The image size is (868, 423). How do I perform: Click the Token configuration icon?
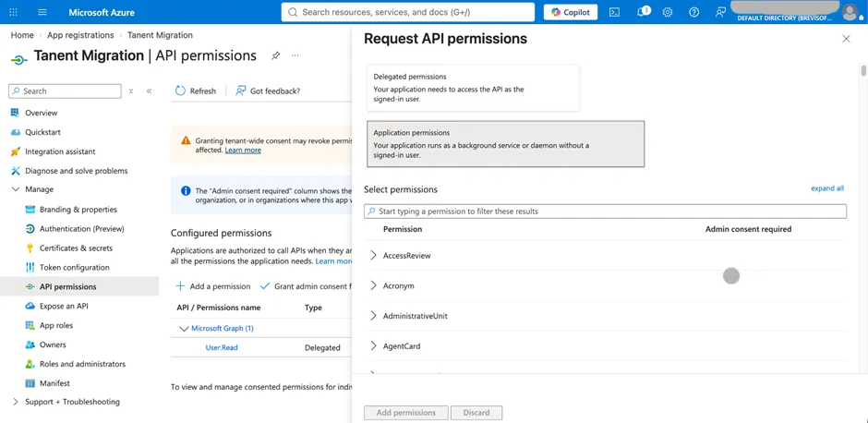[x=30, y=268]
